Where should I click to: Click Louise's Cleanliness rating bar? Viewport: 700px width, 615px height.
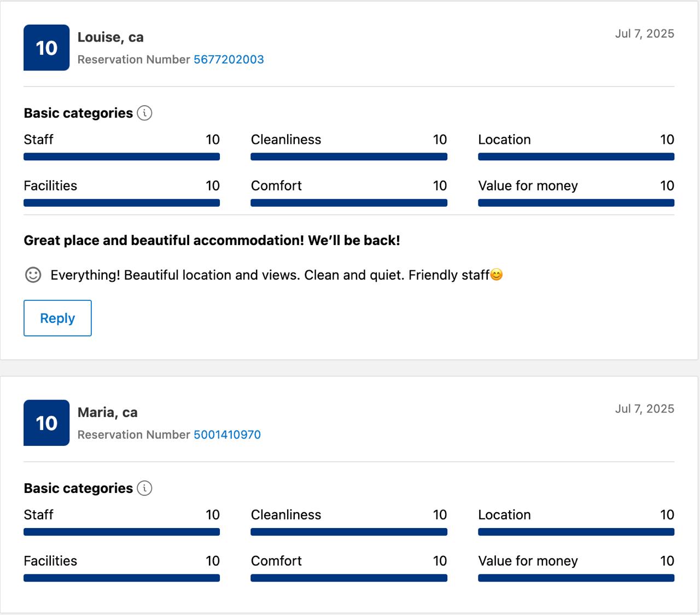pyautogui.click(x=349, y=157)
